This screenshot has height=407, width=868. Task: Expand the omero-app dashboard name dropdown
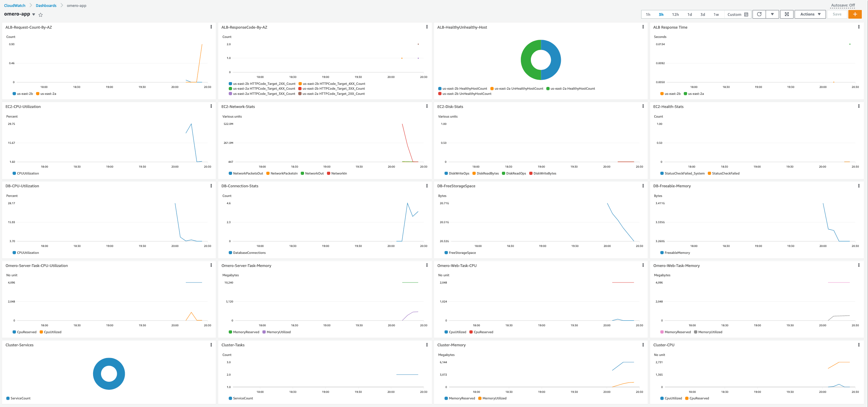(33, 14)
